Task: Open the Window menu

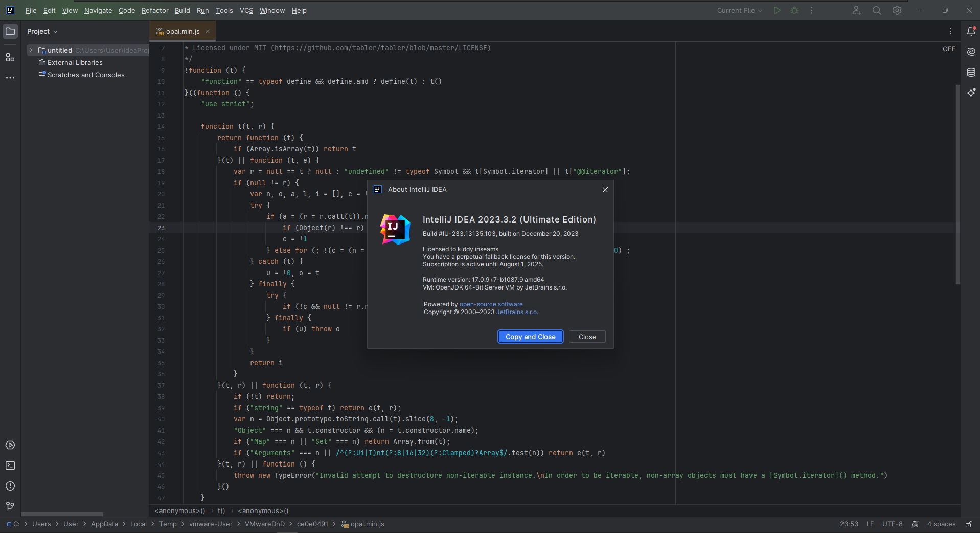Action: tap(272, 10)
